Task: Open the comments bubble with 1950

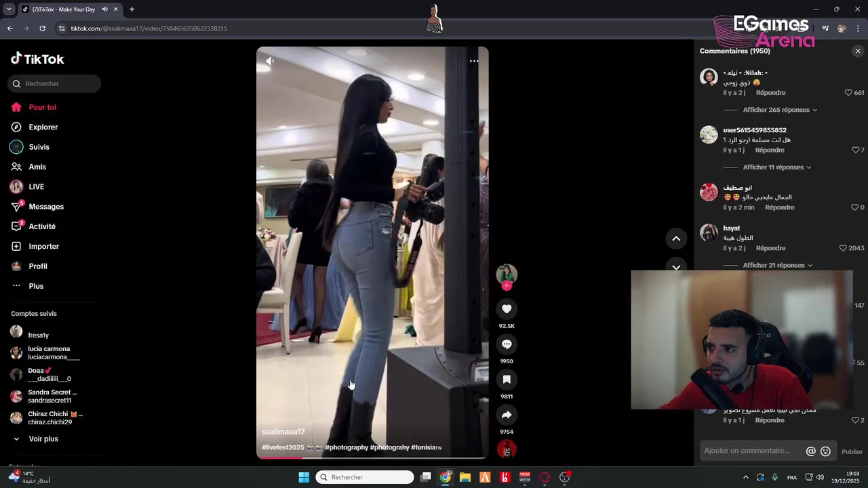Action: coord(507,344)
